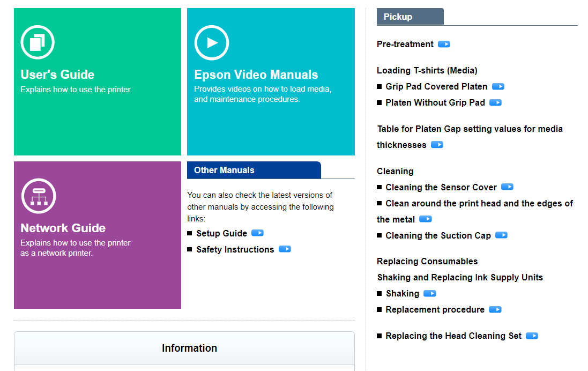Click the icon beside Setup Guide
The image size is (588, 371).
(x=257, y=233)
